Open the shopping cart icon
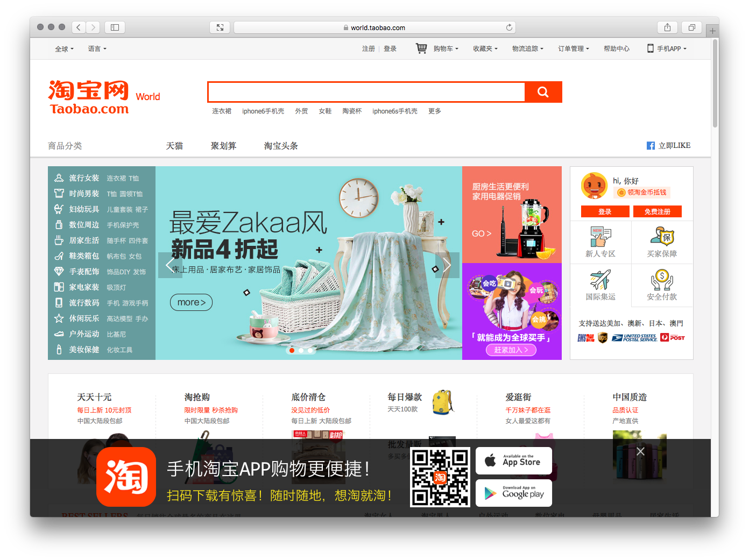 [x=421, y=48]
